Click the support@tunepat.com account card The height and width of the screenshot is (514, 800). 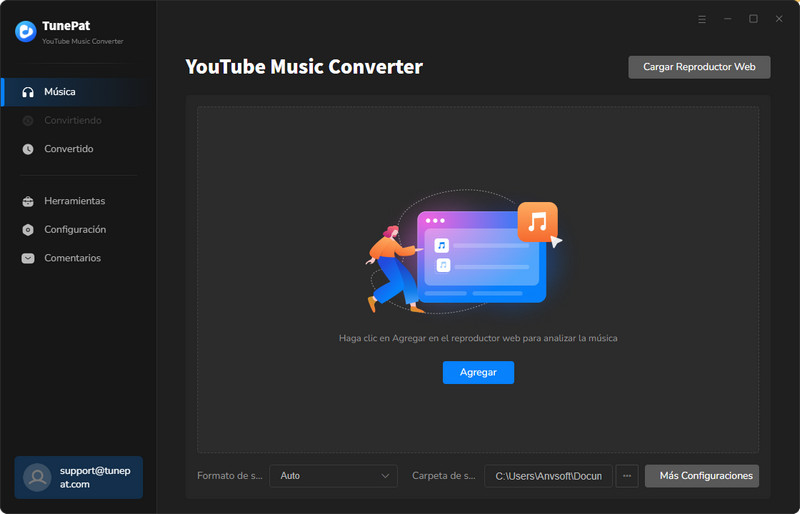click(79, 477)
